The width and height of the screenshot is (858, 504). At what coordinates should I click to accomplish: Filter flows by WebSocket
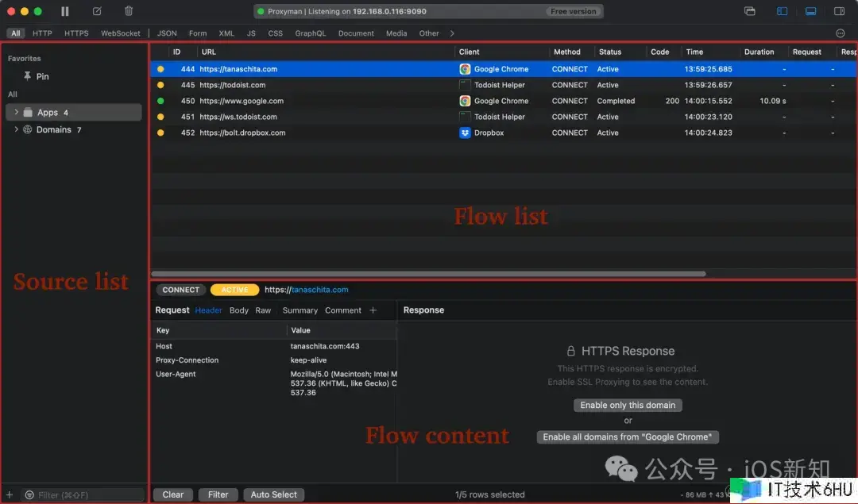tap(121, 33)
